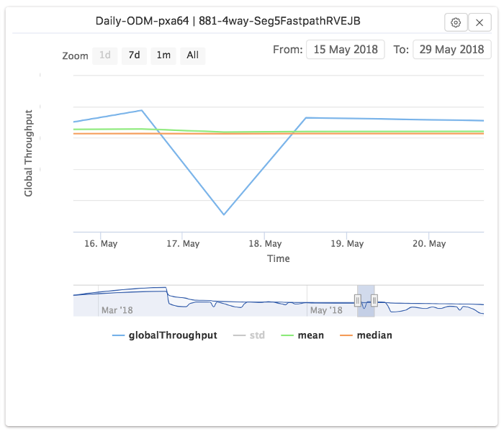The width and height of the screenshot is (504, 434).
Task: Select the 1d zoom button
Action: click(105, 55)
